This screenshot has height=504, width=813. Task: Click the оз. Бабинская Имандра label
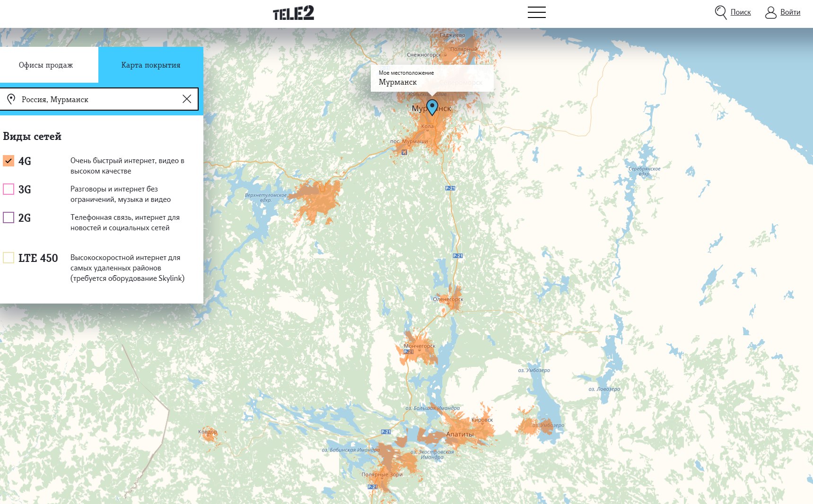350,450
